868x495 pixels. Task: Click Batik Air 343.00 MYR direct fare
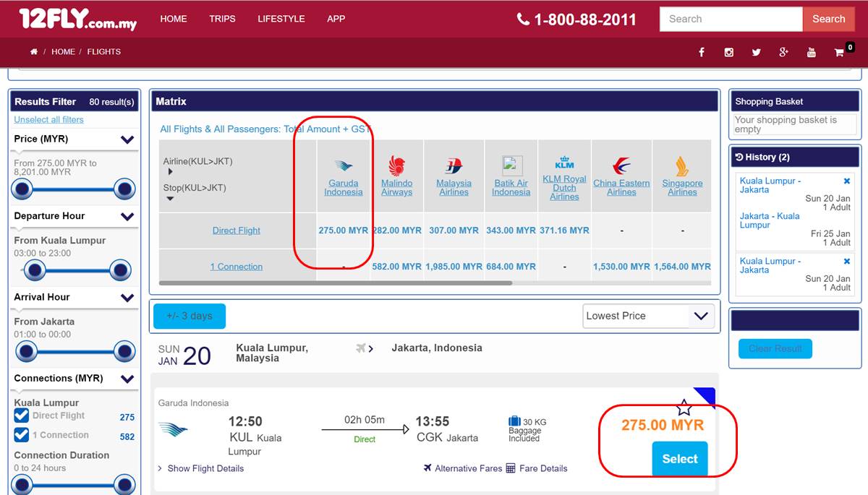coord(511,231)
